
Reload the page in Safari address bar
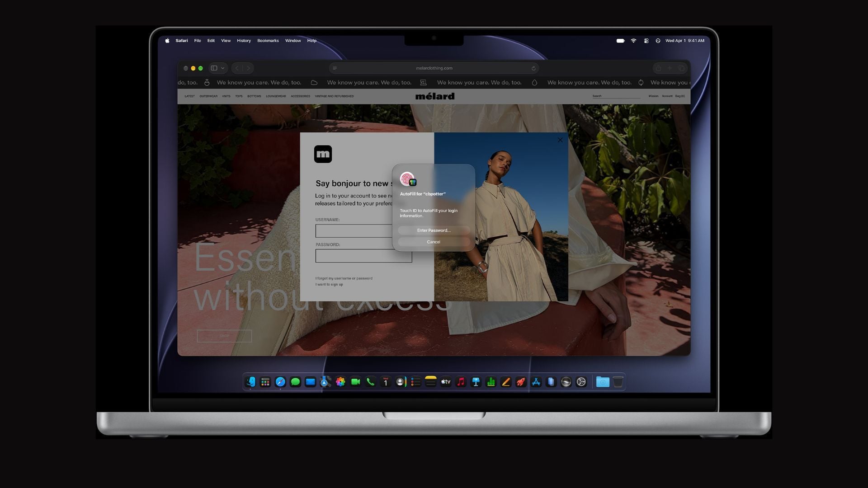[533, 68]
